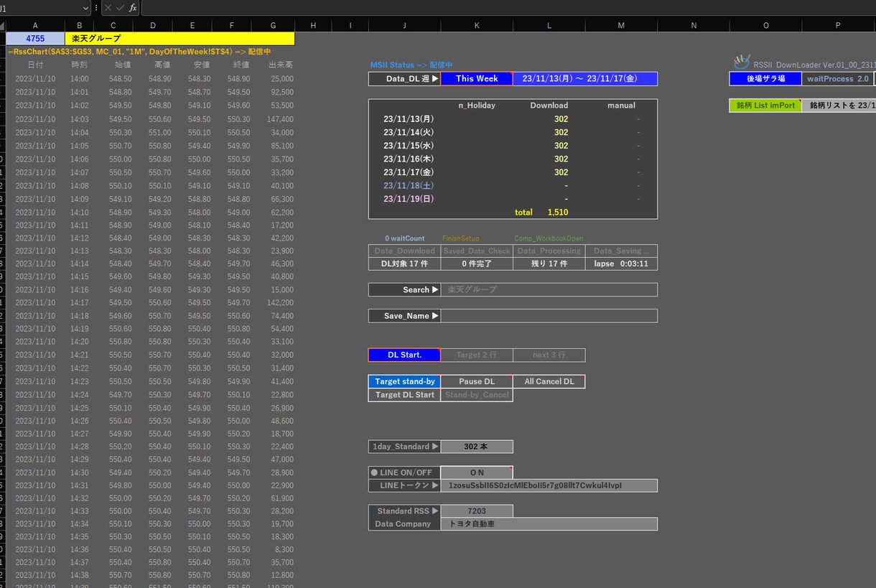The image size is (876, 588).
Task: Click the LINE token value field
Action: click(549, 485)
